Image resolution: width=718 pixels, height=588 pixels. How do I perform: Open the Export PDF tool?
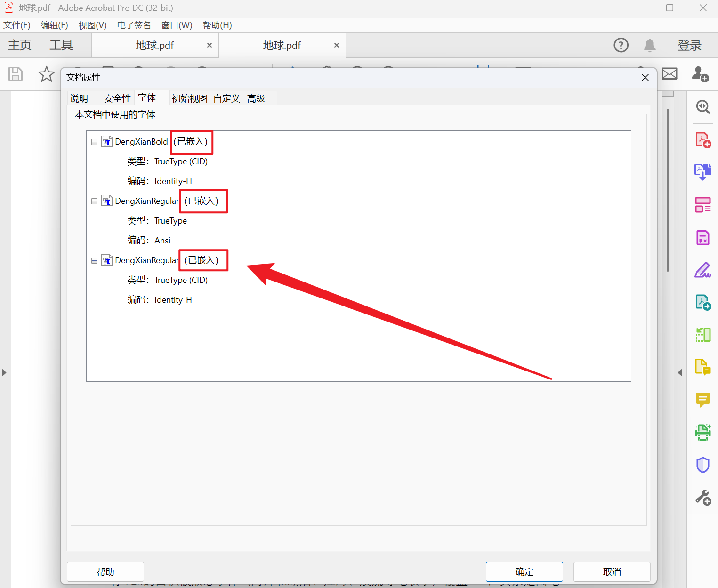tap(702, 171)
